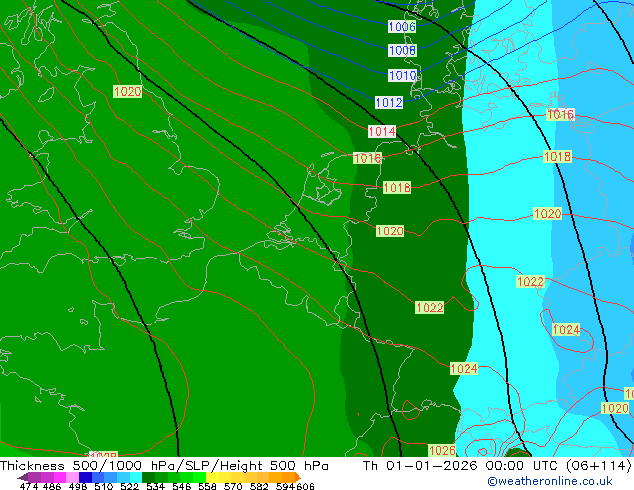Image resolution: width=634 pixels, height=490 pixels.
Task: Click the blue 1006 isobar label
Action: tap(402, 27)
